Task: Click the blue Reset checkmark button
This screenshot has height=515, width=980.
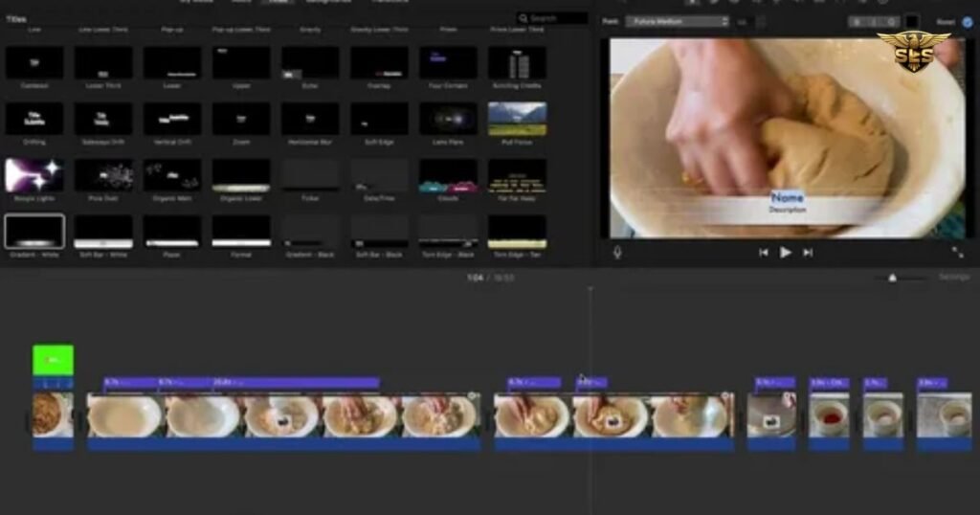Action: [967, 21]
